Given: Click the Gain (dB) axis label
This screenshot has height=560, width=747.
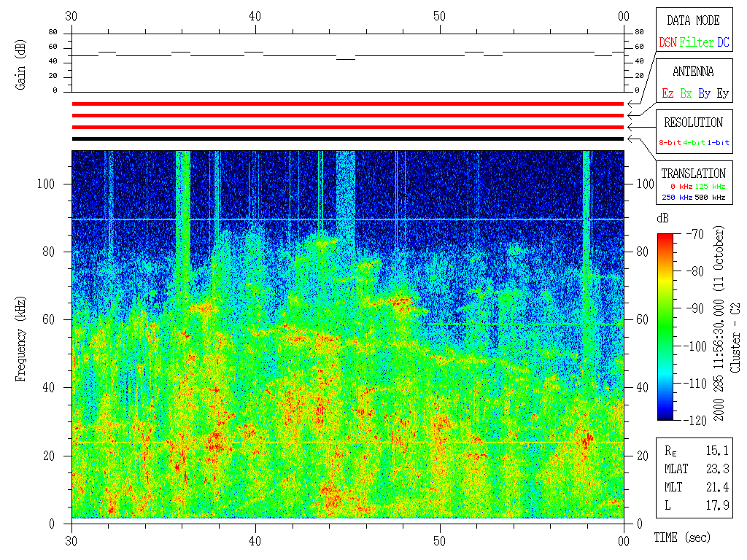Looking at the screenshot, I should click(x=21, y=66).
